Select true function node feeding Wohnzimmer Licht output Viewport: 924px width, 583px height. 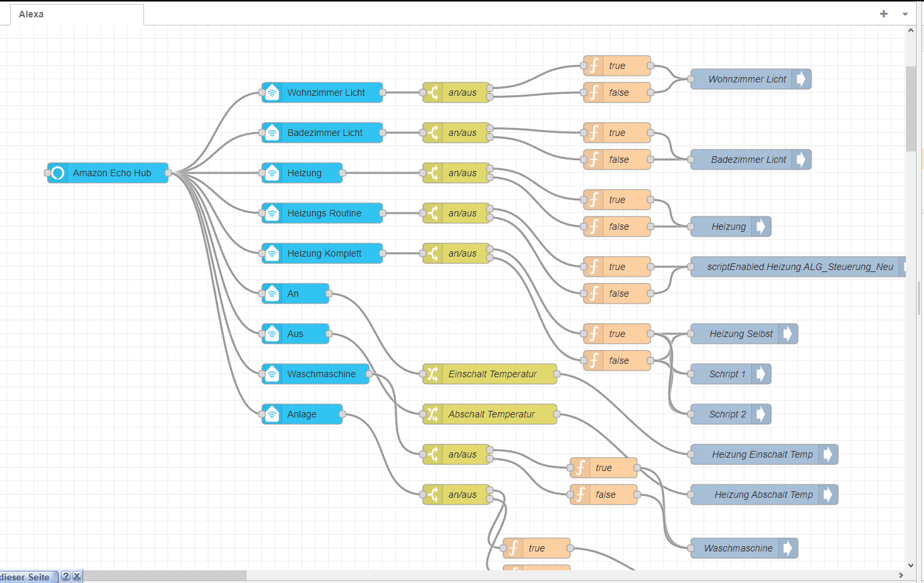[617, 66]
